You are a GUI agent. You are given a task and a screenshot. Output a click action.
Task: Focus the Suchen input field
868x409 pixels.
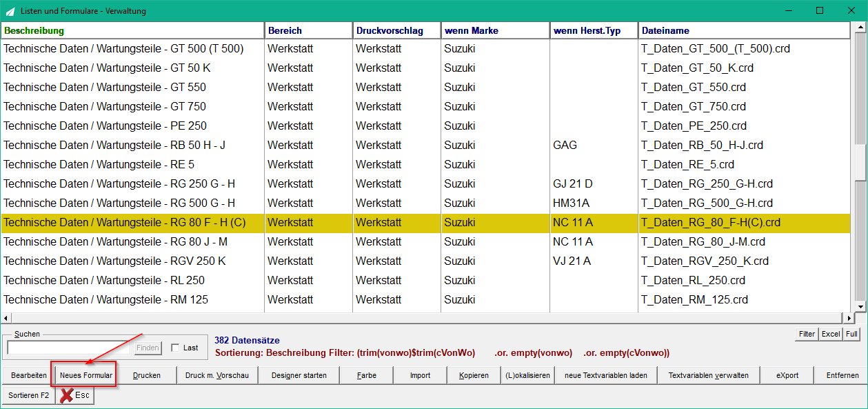[x=68, y=348]
